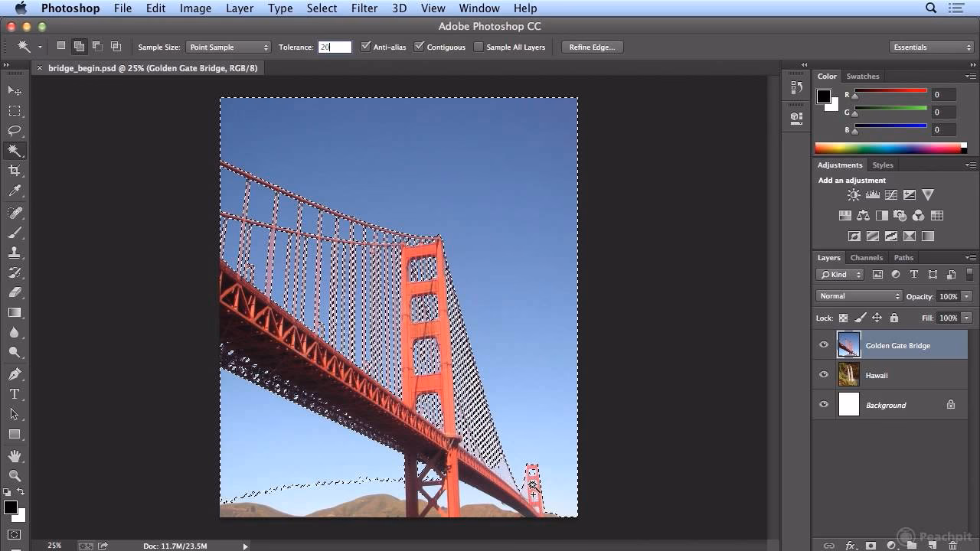This screenshot has width=980, height=551.
Task: Select the Move tool
Action: 15,90
